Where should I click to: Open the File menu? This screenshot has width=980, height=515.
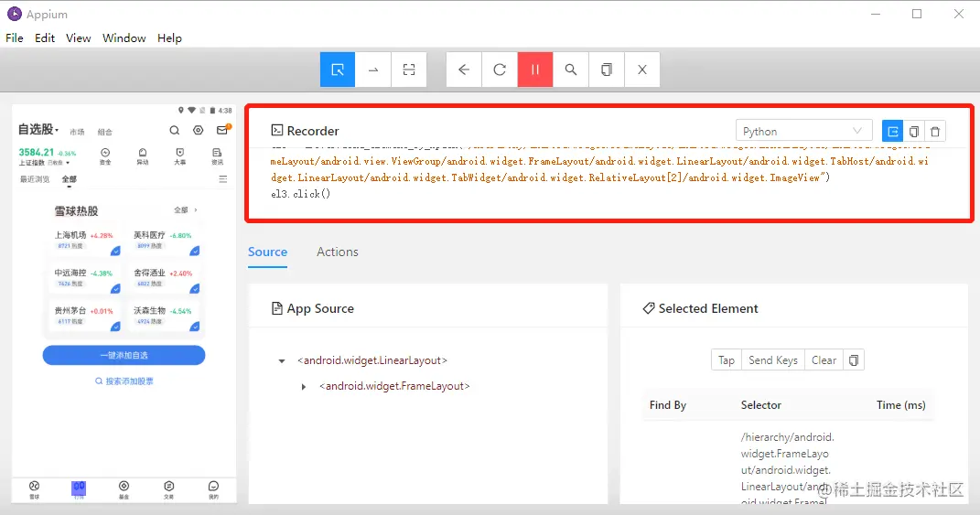pyautogui.click(x=15, y=38)
